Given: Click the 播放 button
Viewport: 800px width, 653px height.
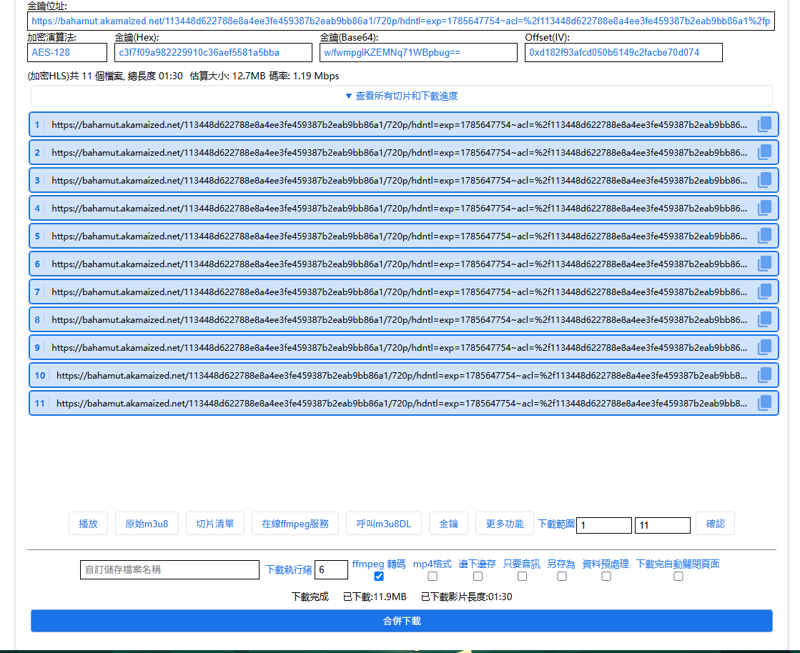Looking at the screenshot, I should pyautogui.click(x=88, y=523).
